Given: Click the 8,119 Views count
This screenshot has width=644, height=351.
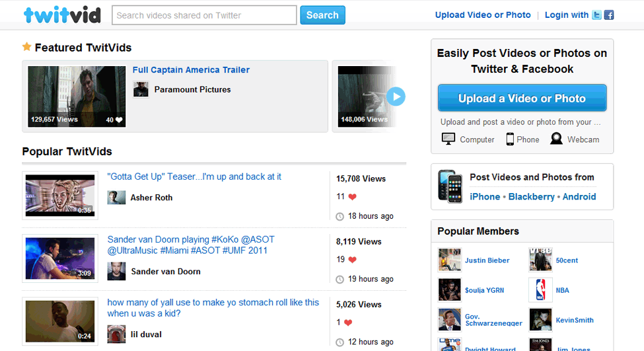Looking at the screenshot, I should click(359, 242).
